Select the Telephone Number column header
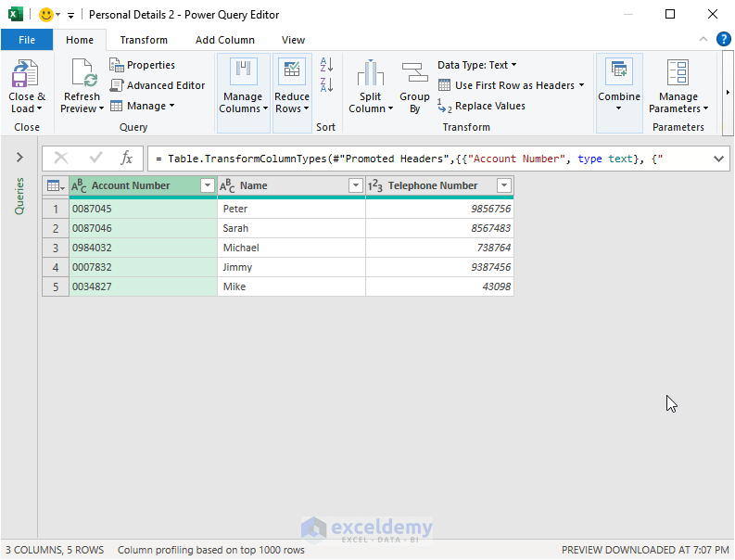Image resolution: width=735 pixels, height=560 pixels. click(433, 185)
